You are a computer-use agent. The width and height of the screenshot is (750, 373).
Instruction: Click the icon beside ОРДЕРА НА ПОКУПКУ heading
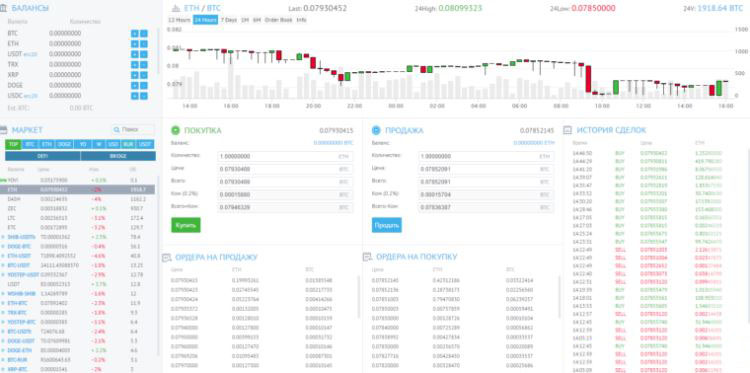tap(367, 257)
